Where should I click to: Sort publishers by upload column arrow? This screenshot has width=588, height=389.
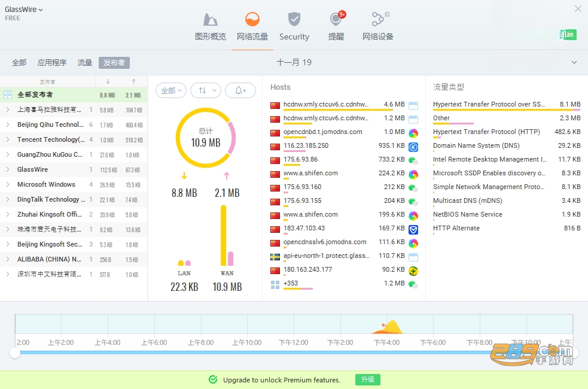coord(133,81)
